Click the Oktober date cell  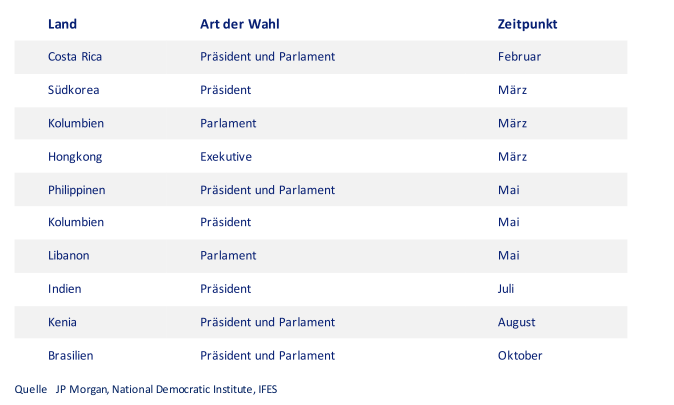coord(520,356)
